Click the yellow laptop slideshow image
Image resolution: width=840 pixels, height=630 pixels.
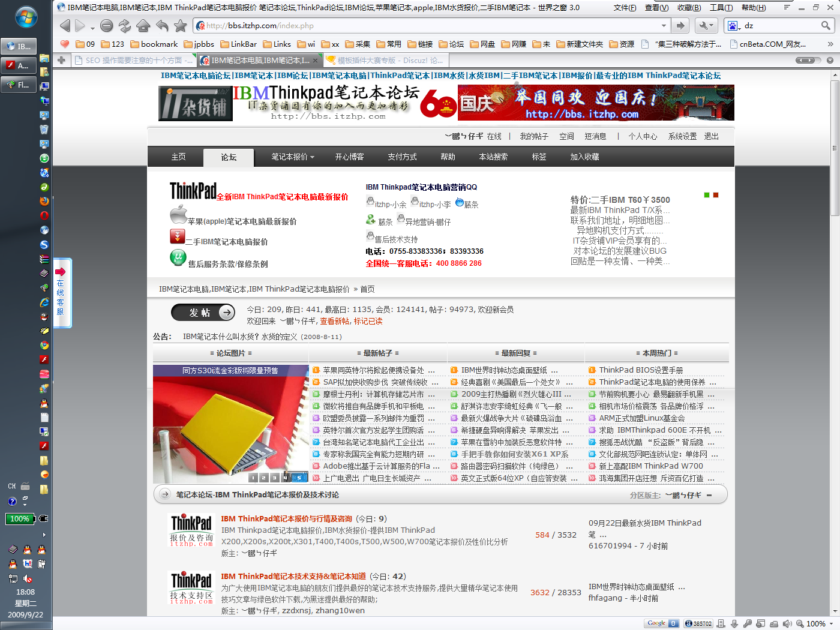point(231,424)
